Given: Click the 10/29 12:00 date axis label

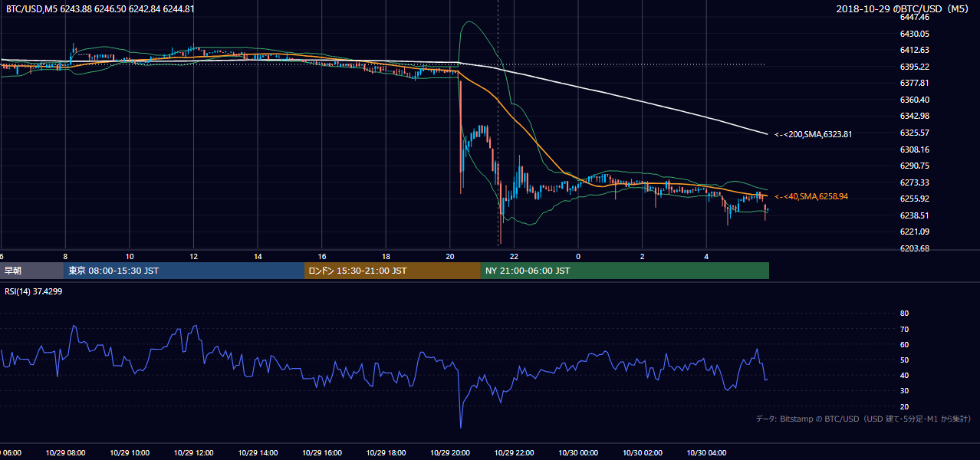Looking at the screenshot, I should (193, 452).
